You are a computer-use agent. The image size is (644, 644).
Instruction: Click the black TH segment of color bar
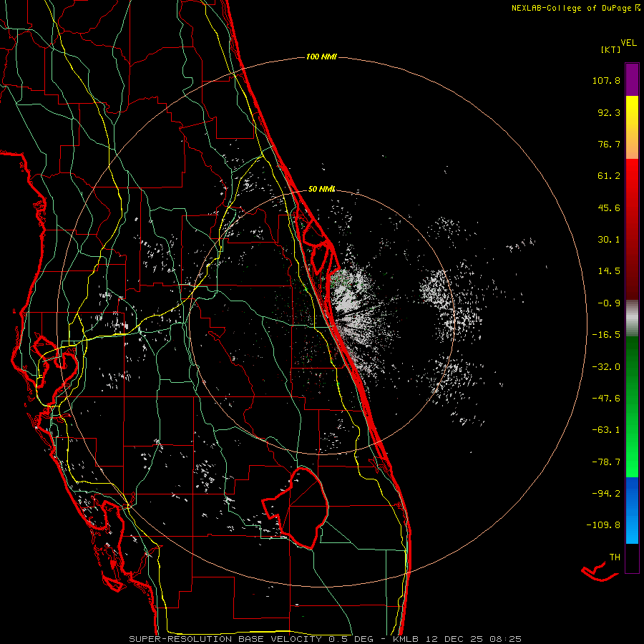coord(632,557)
